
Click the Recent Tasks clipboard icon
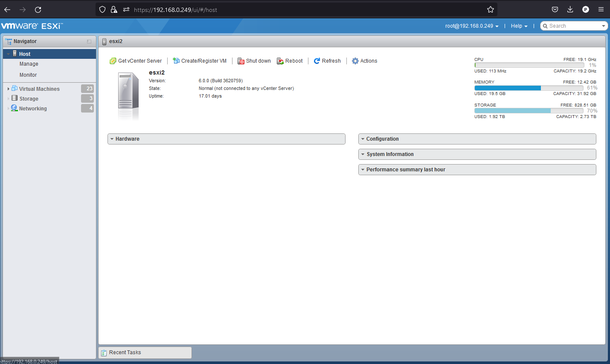[104, 352]
